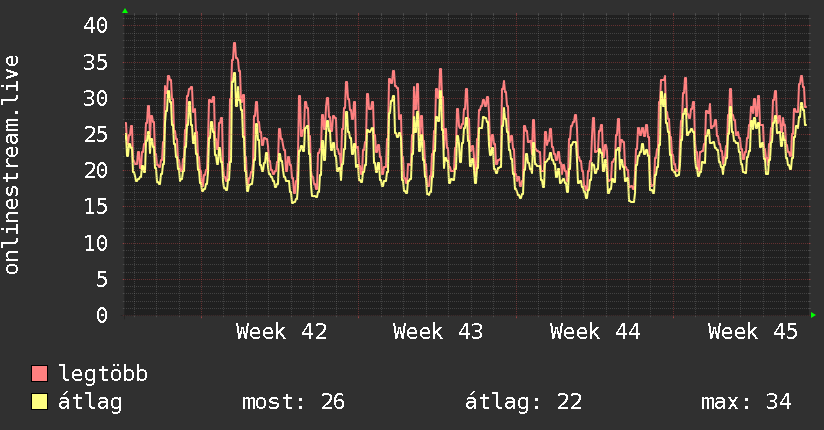Click the pink legtöbb legend swatch
The image size is (824, 430).
(39, 373)
